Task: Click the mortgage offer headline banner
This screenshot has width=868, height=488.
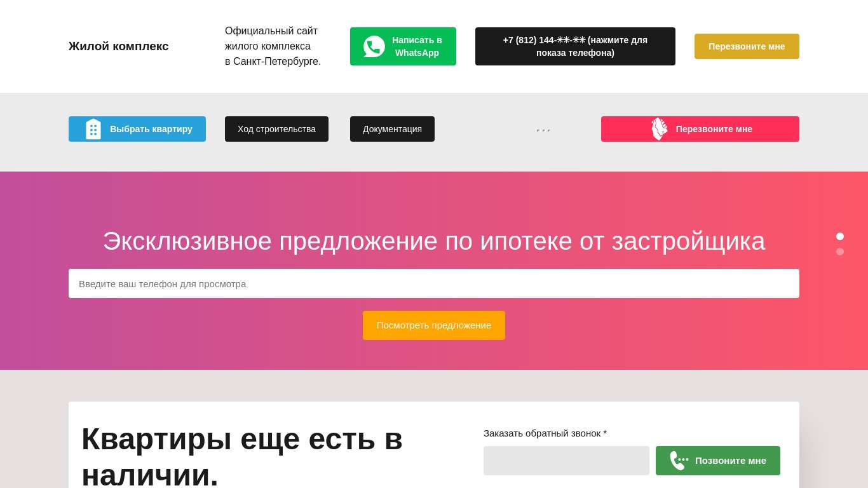Action: pos(434,241)
